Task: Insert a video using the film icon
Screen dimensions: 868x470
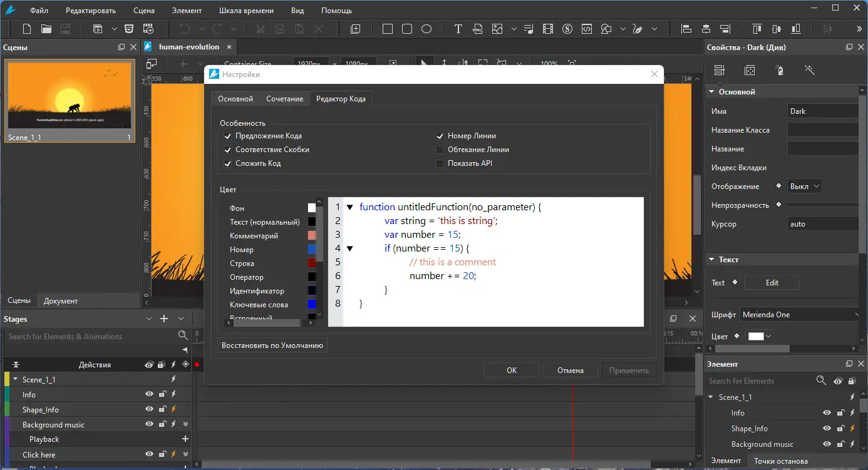Action: point(548,29)
